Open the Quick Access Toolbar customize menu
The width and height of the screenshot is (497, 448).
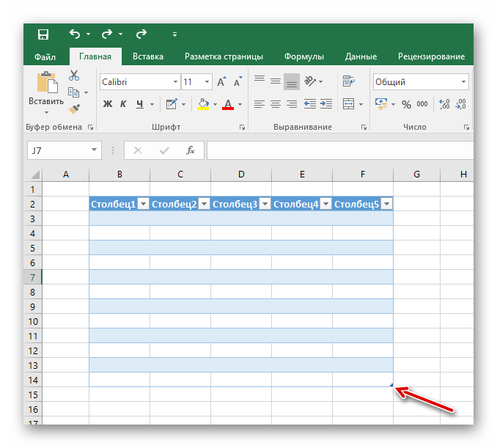pos(174,34)
